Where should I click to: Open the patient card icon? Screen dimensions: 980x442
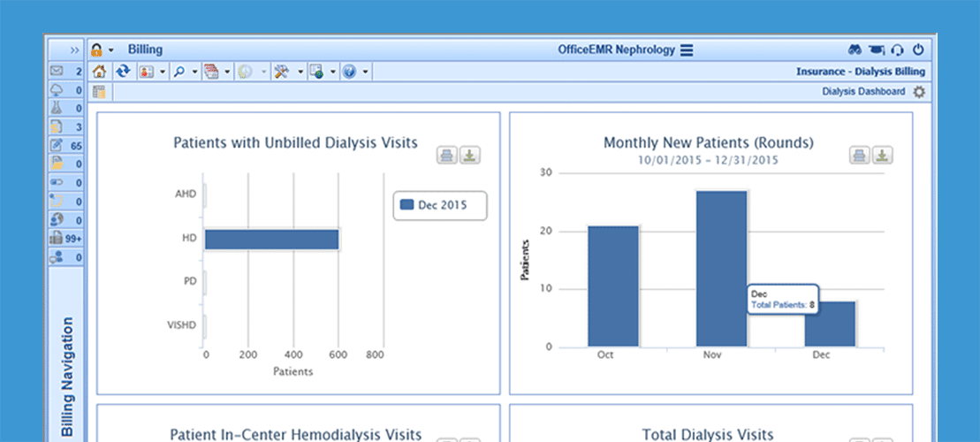tap(147, 72)
